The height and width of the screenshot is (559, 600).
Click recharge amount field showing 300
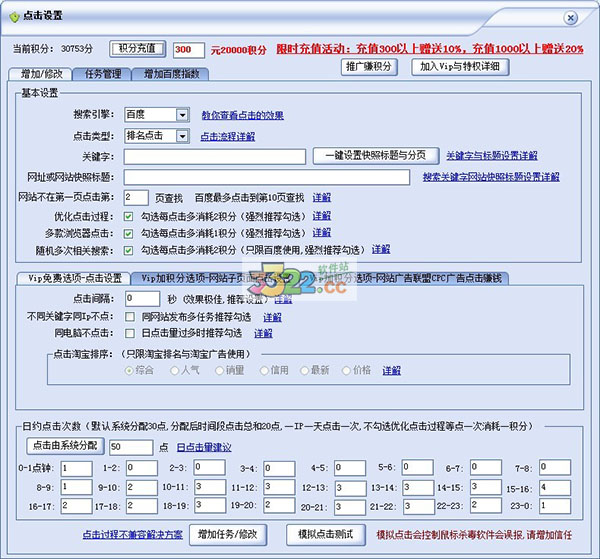(189, 50)
